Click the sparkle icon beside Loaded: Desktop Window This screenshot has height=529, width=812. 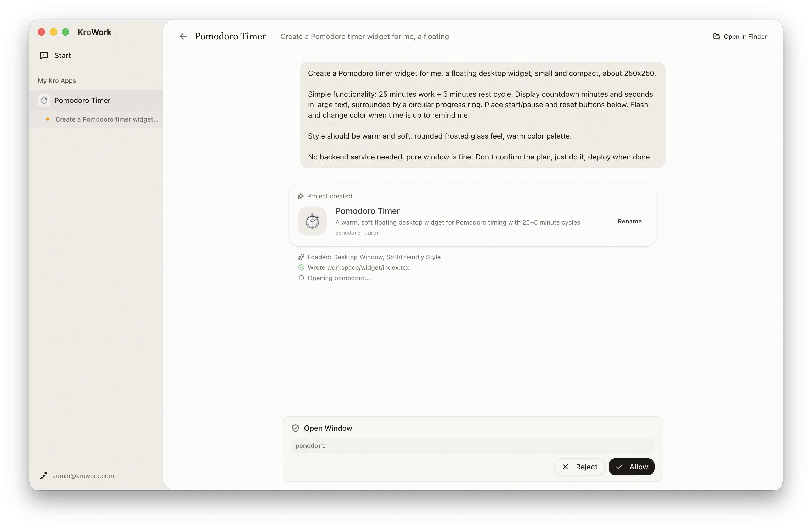coord(301,257)
